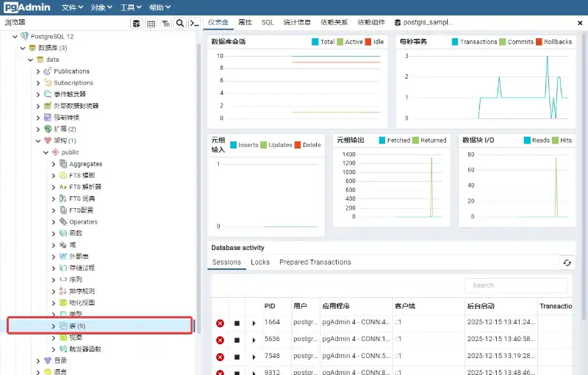
Task: Select the 外部表 tree item
Action: (x=79, y=257)
